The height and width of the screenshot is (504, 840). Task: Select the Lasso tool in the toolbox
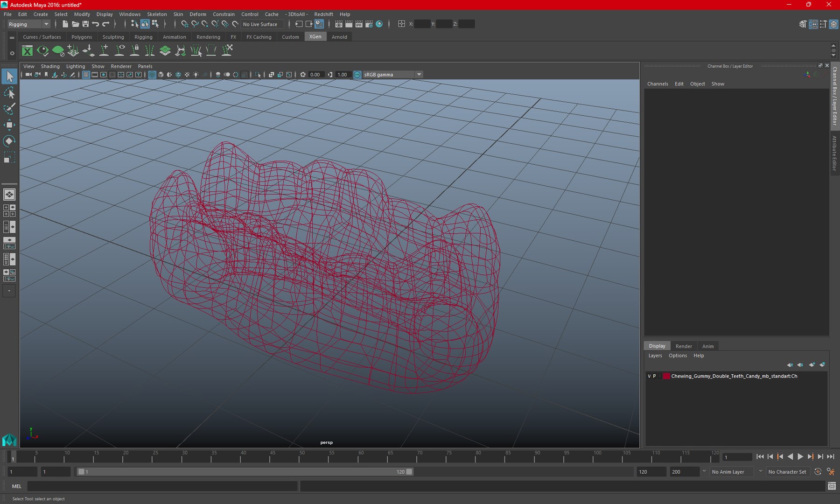(9, 93)
